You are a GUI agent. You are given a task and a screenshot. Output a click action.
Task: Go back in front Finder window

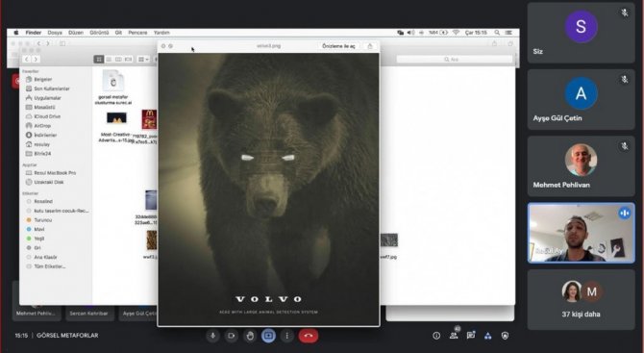27,60
